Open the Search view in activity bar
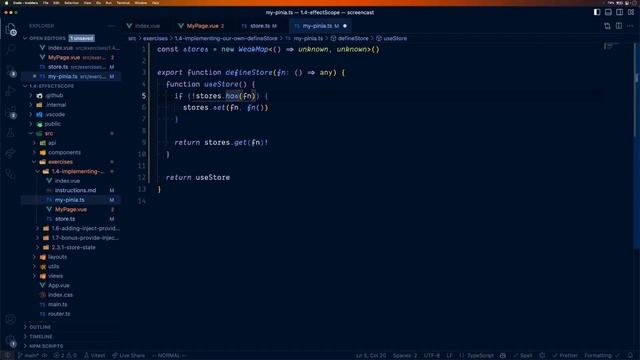The width and height of the screenshot is (640, 360). [x=11, y=49]
